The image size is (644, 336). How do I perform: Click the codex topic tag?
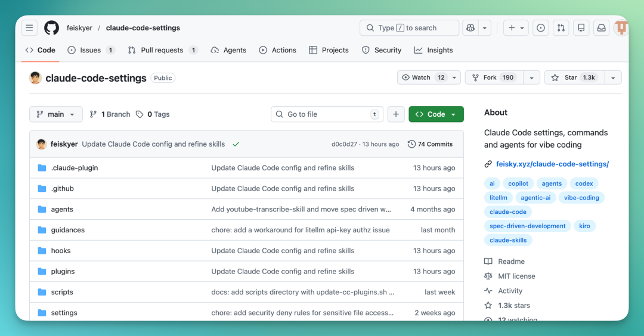[584, 183]
